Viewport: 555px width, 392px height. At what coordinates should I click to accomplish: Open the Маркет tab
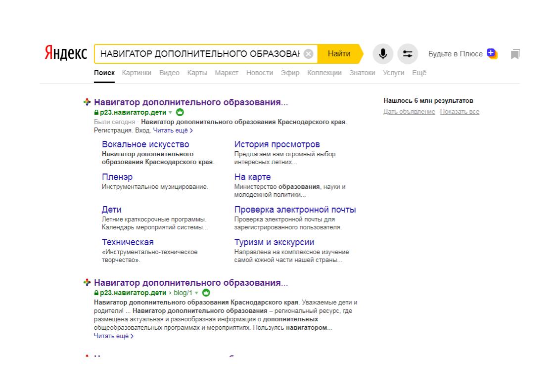(227, 73)
